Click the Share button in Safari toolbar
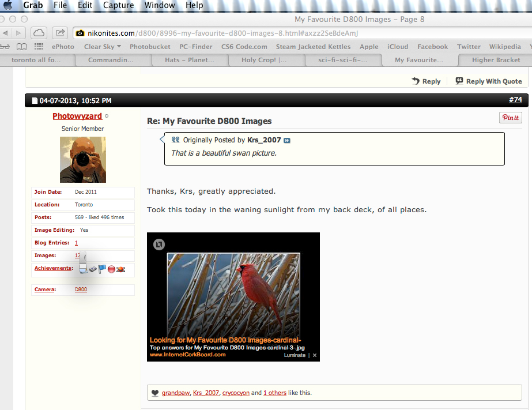532x410 pixels. 59,33
